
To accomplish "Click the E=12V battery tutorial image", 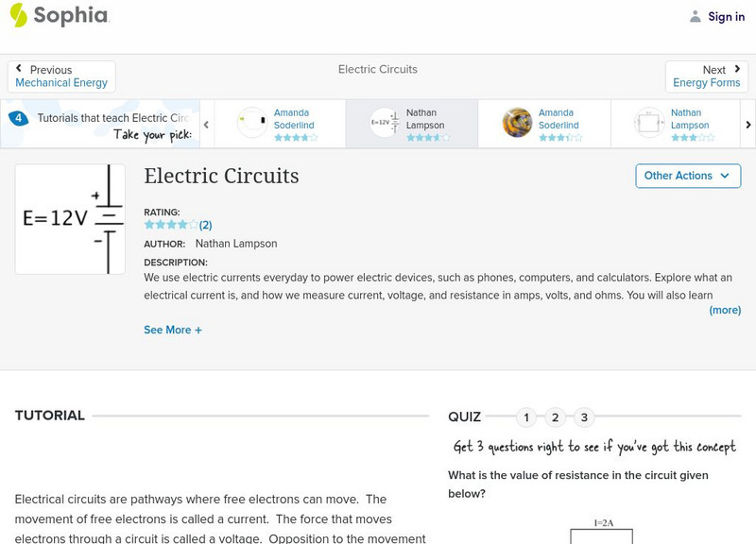I will point(70,219).
